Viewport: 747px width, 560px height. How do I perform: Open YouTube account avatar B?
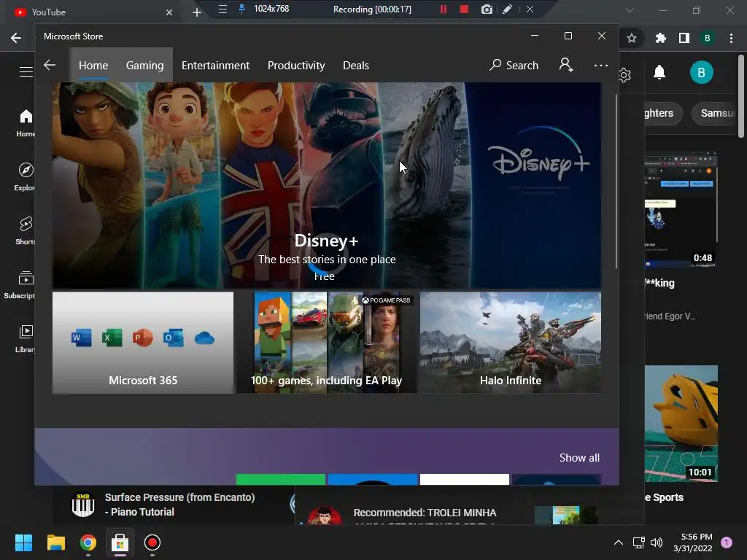coord(701,72)
